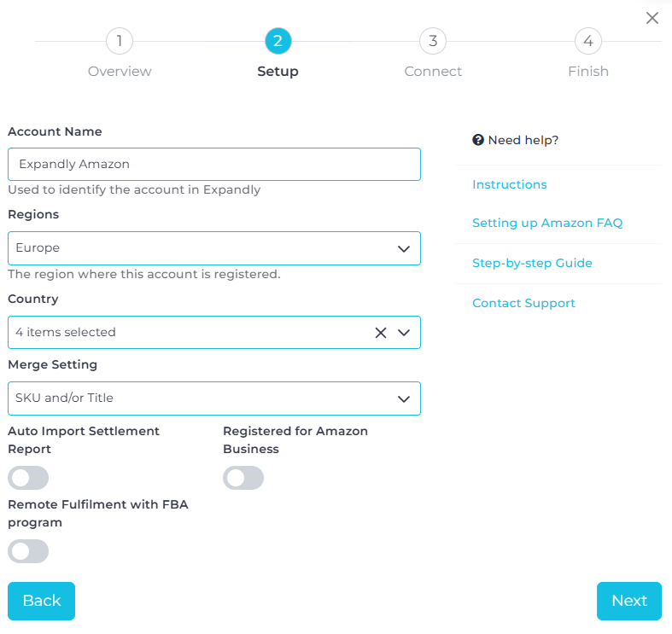This screenshot has width=672, height=634.
Task: Open the Setting up Amazon FAQ link
Action: [547, 224]
